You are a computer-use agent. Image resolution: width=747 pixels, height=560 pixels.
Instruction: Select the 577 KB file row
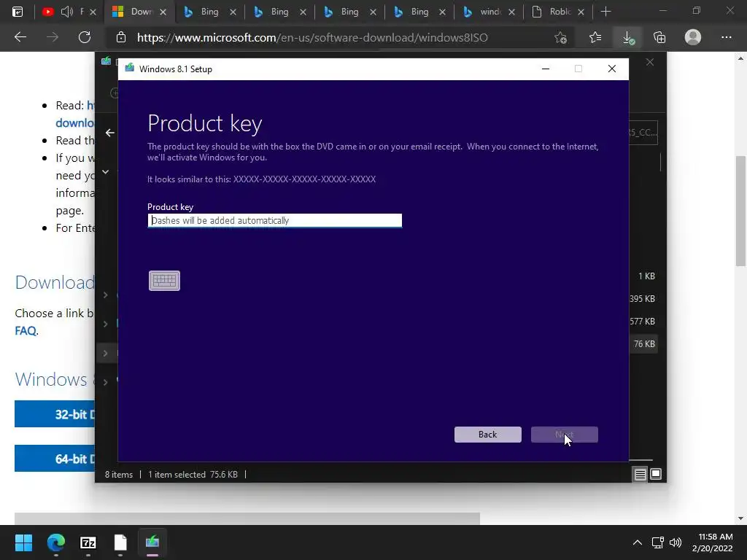tap(642, 322)
